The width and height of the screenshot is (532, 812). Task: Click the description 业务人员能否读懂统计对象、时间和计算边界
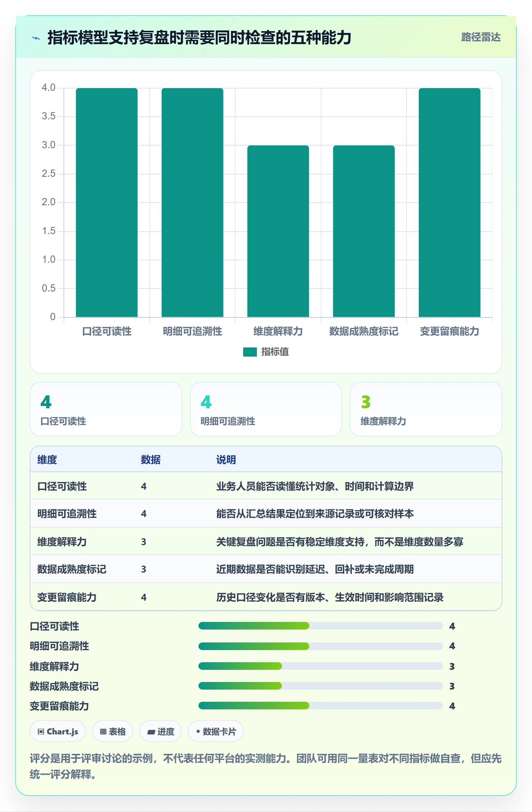point(315,486)
